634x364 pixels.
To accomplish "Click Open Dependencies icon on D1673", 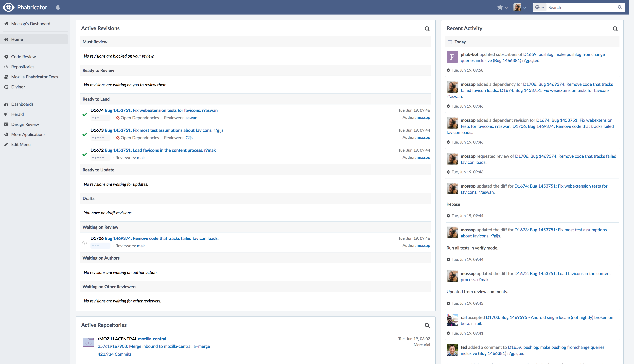I will pyautogui.click(x=117, y=137).
